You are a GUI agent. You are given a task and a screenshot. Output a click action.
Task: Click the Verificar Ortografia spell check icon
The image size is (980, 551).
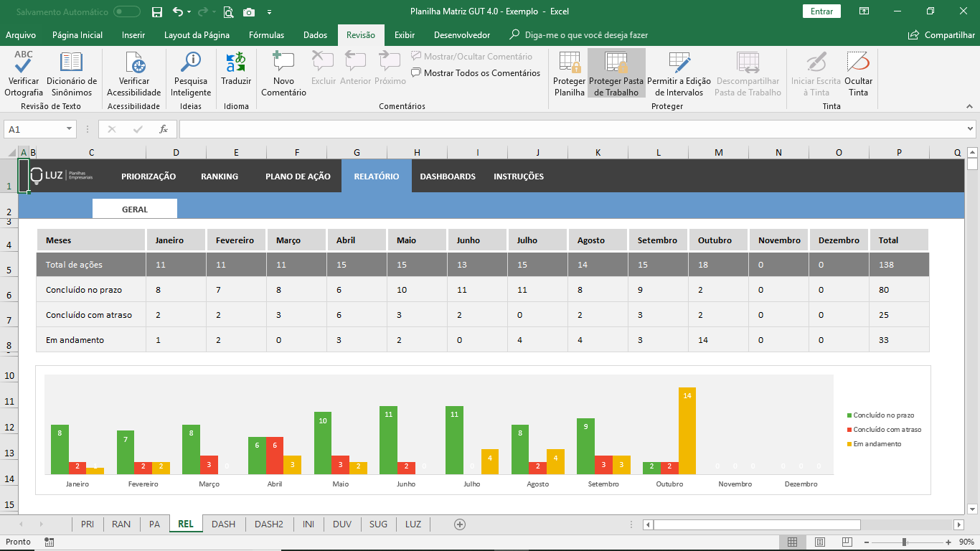coord(23,63)
